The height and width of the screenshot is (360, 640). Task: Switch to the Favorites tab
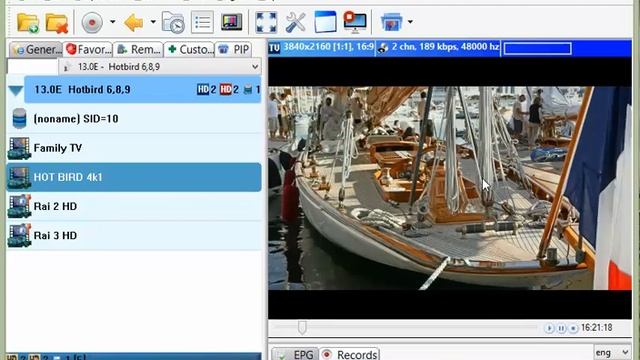pos(88,49)
